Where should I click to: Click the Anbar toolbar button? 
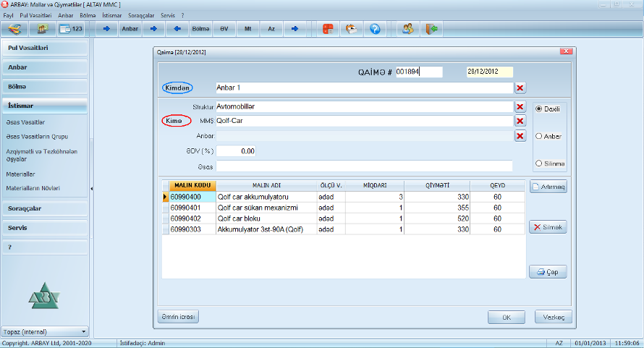130,29
